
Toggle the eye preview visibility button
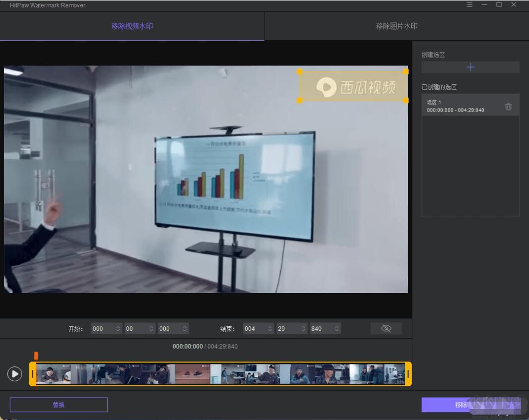coord(386,328)
